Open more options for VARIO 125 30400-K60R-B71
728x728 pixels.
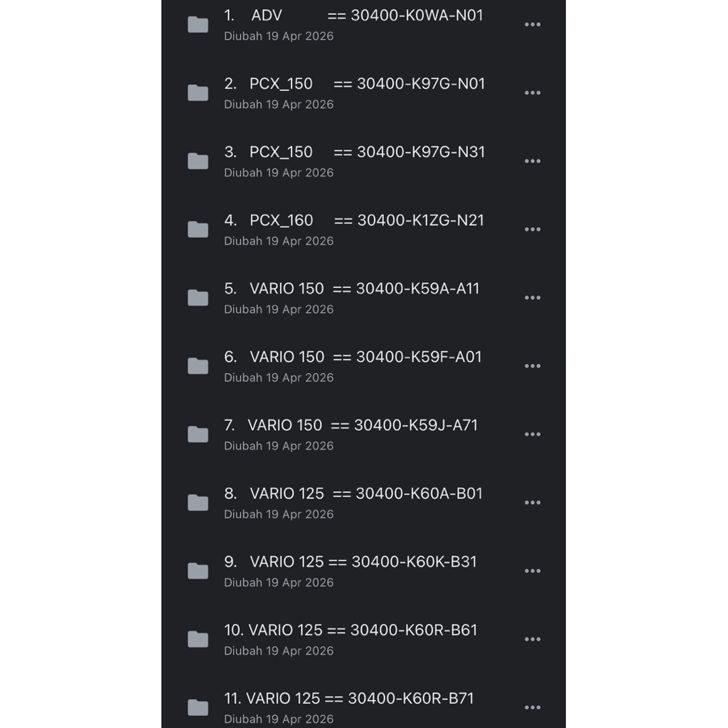(532, 707)
